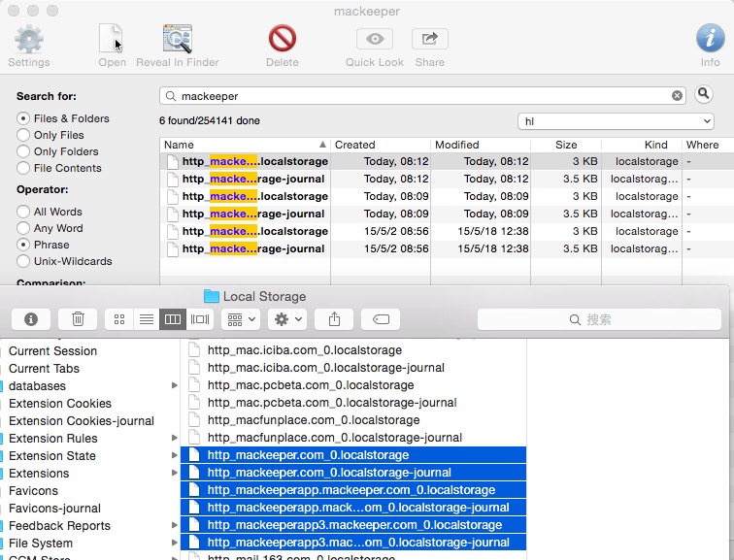Image resolution: width=734 pixels, height=560 pixels.
Task: Select Any Word operator
Action: (23, 228)
